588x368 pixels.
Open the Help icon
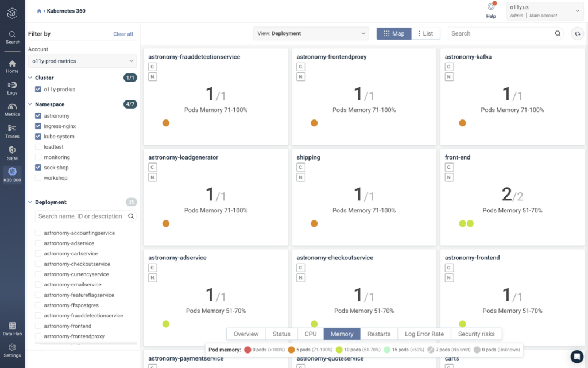491,10
